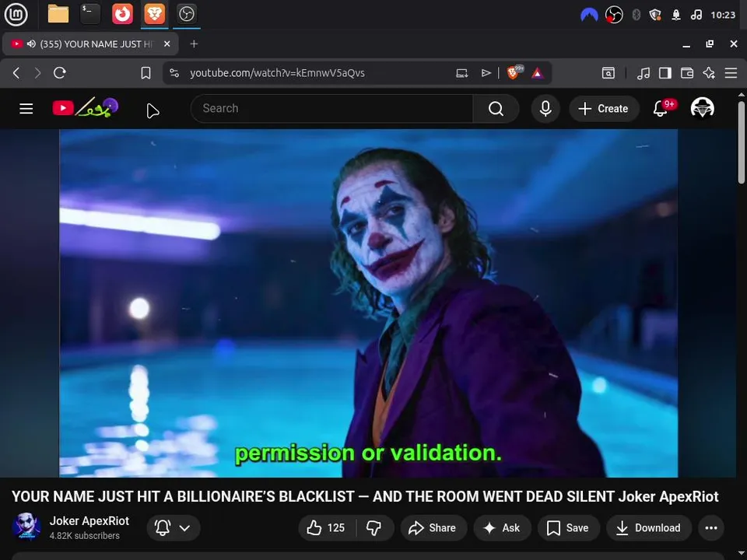
Task: Click the scrollbar down arrow
Action: pyautogui.click(x=742, y=554)
